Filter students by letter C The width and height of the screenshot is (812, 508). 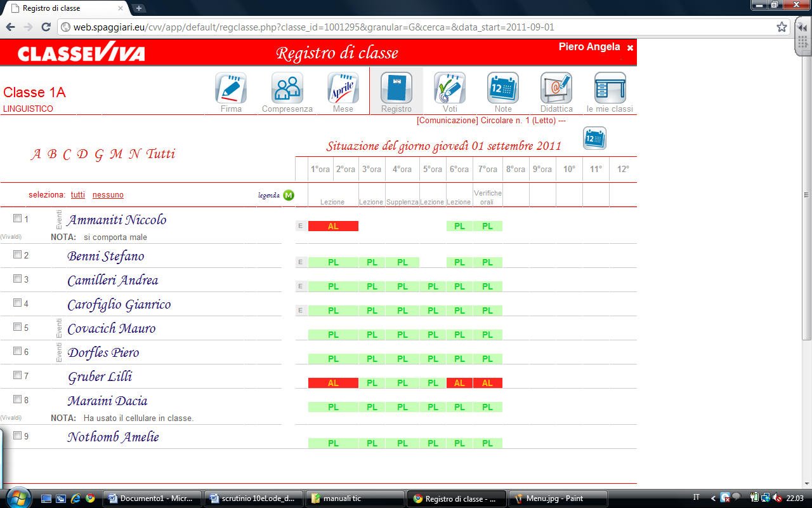pos(67,154)
